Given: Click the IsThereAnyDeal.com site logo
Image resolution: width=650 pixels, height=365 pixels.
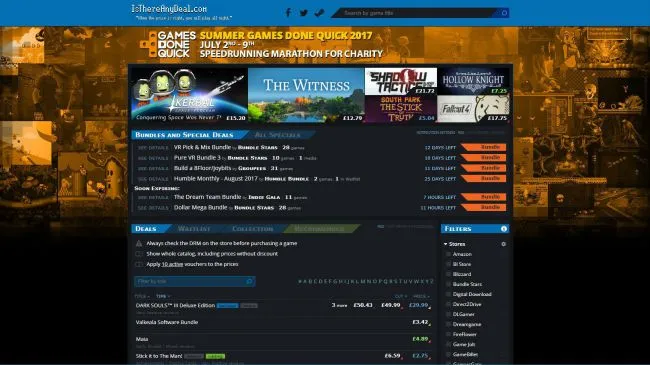Looking at the screenshot, I should click(169, 9).
